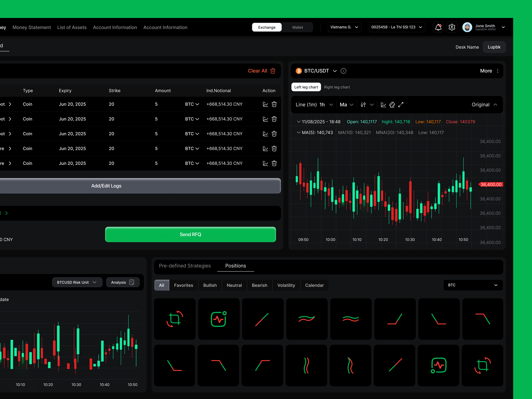This screenshot has height=399, width=532.
Task: Delete the first RFQ row with trash icon
Action: coord(274,104)
